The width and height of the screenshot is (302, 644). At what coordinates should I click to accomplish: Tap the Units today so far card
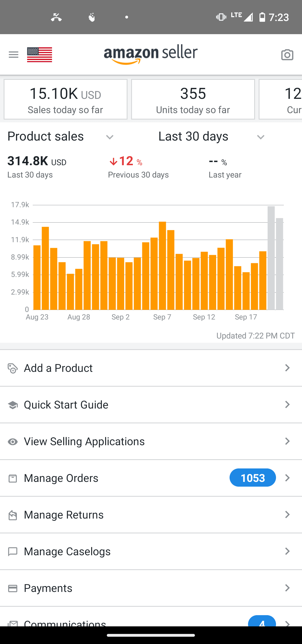[x=193, y=99]
